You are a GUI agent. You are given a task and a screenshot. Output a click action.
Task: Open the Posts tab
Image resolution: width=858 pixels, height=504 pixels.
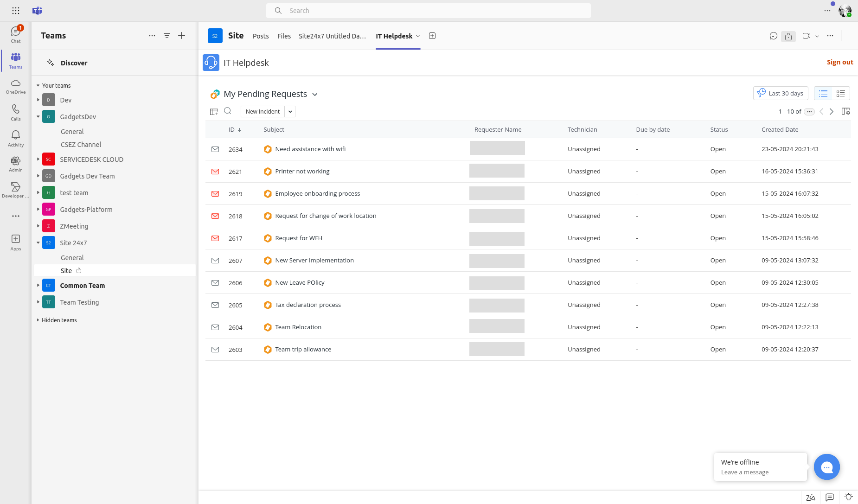[261, 36]
